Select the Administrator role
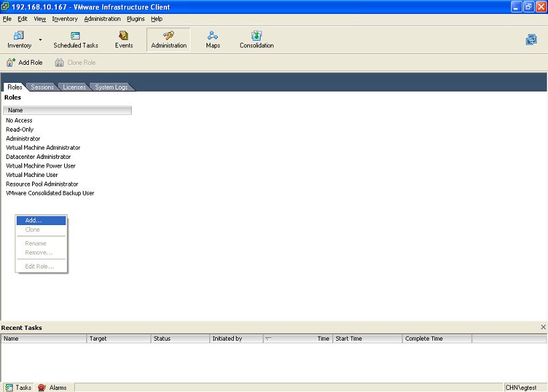This screenshot has height=392, width=548. click(23, 138)
